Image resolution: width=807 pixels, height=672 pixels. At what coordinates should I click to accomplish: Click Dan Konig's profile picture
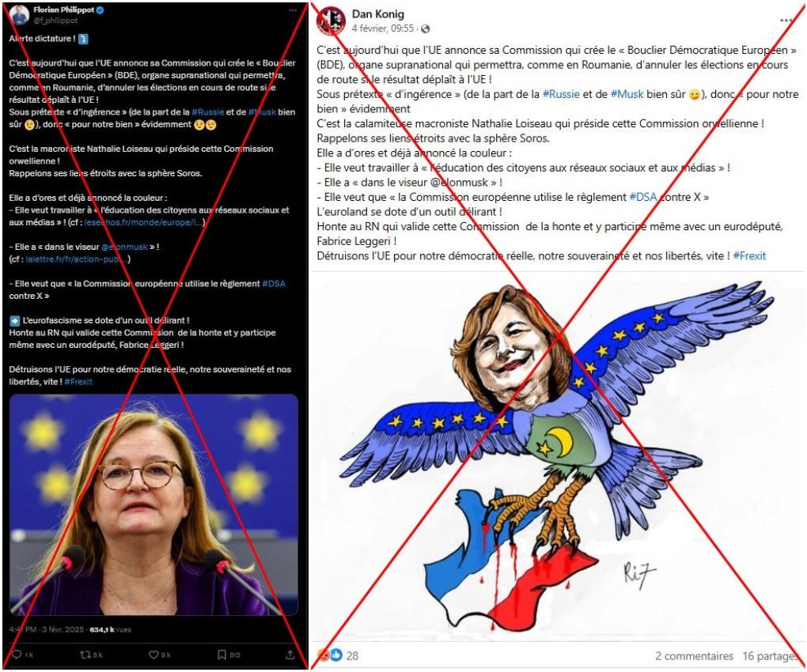331,21
